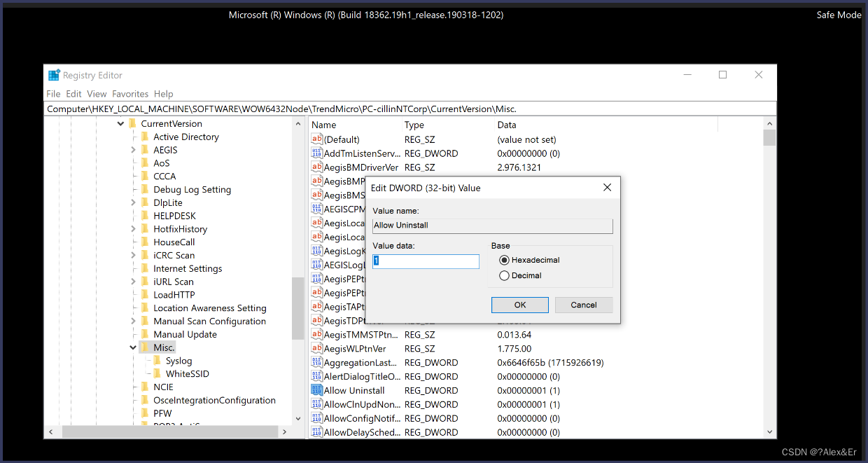Click the PFW folder icon
Viewport: 868px width, 463px height.
[x=145, y=413]
